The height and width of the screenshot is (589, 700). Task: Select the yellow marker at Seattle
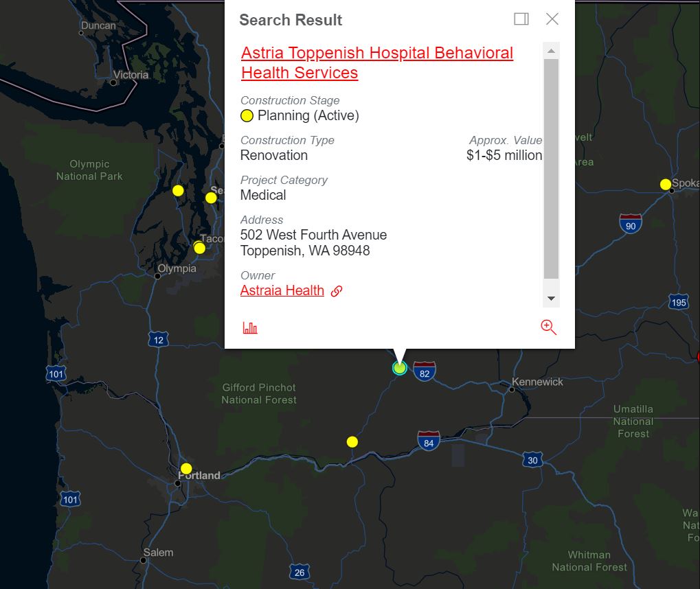[x=211, y=198]
